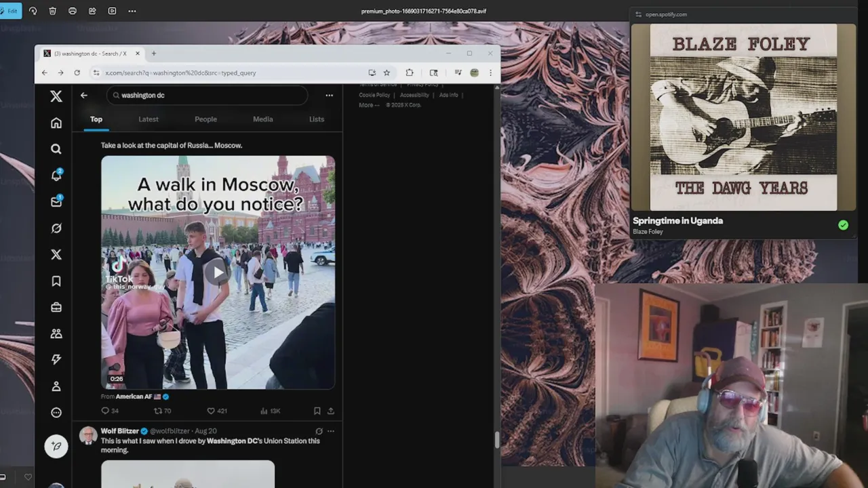Open search settings three-dot menu
868x488 pixels.
(329, 96)
